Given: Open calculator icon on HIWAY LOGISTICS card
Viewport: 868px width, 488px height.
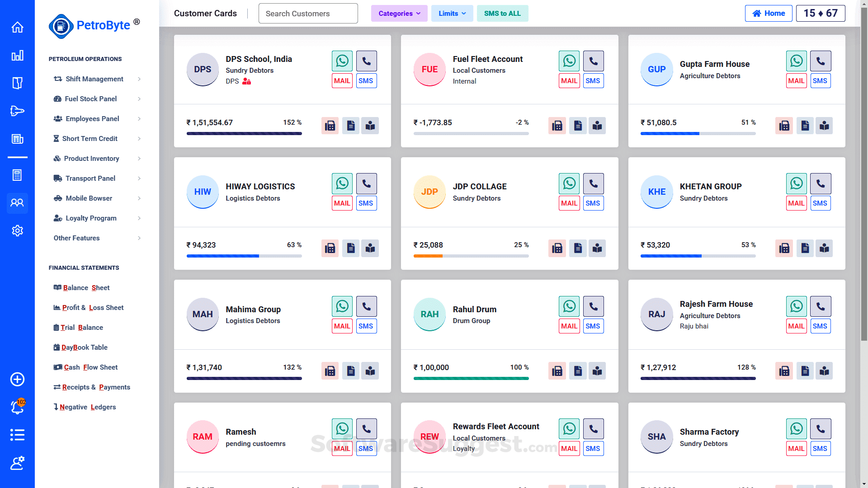Looking at the screenshot, I should pos(330,248).
